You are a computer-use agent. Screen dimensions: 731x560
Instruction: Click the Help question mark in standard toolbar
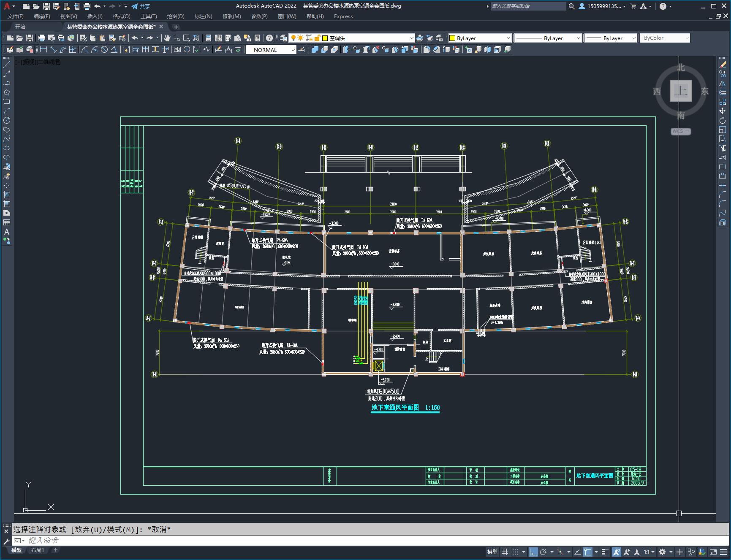(269, 38)
